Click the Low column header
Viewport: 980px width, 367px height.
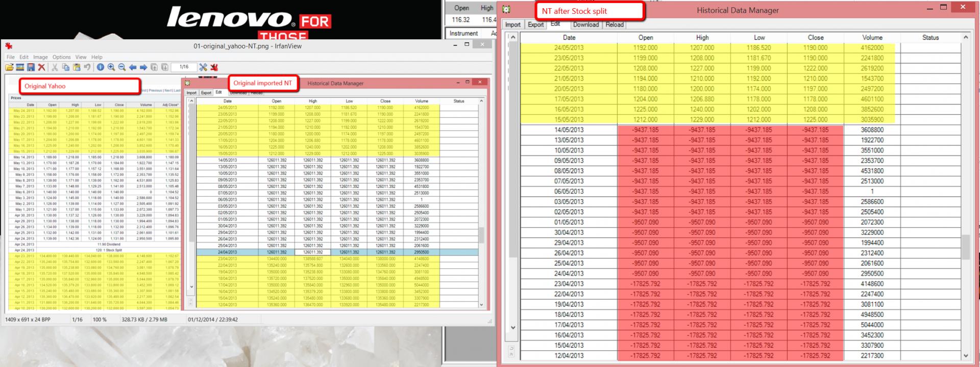(759, 37)
